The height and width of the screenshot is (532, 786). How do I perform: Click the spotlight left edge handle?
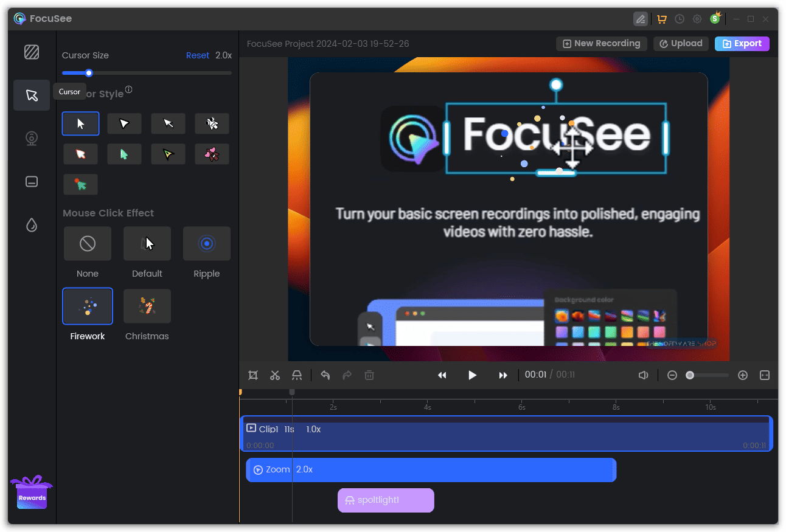point(447,137)
